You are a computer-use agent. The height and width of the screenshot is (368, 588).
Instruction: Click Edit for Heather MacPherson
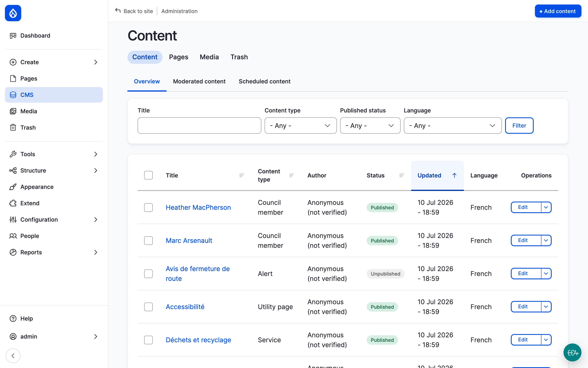pos(526,207)
